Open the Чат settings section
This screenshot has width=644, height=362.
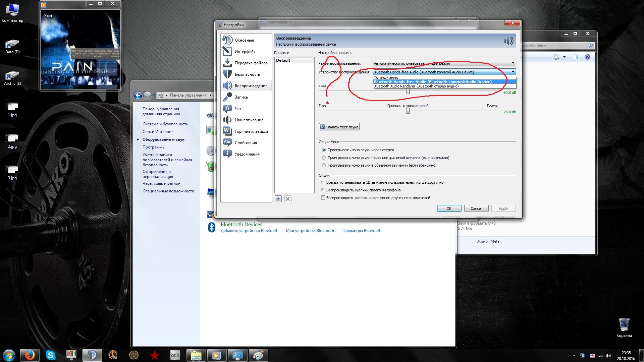[246, 108]
